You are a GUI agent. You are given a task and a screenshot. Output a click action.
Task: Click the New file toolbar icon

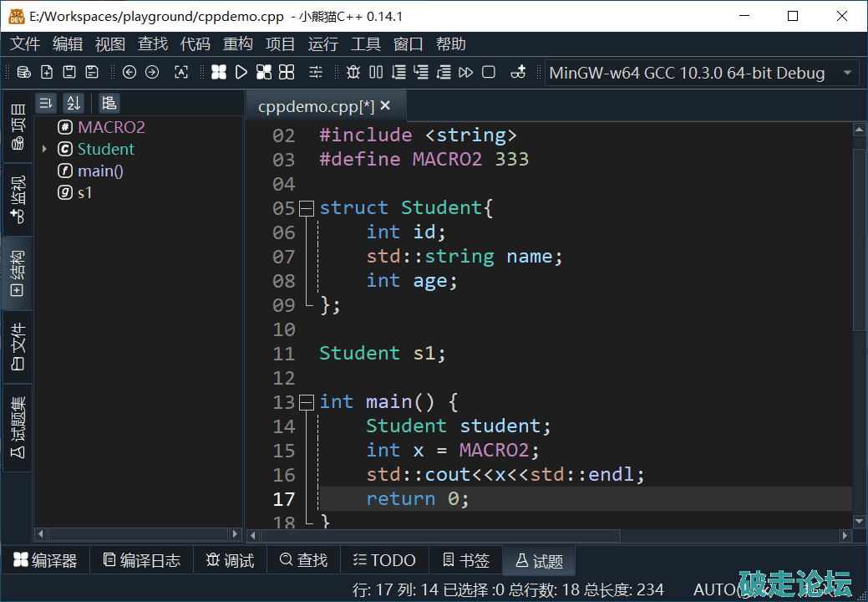[x=47, y=73]
